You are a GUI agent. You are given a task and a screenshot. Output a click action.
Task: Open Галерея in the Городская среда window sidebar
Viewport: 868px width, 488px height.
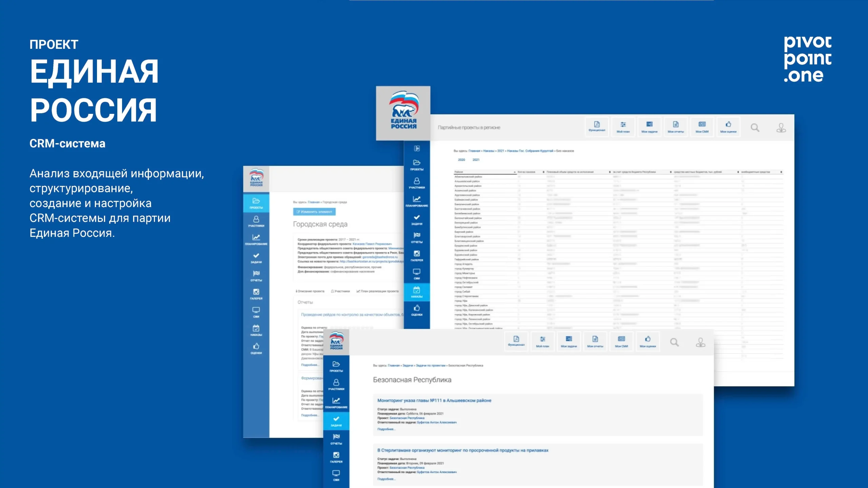point(256,293)
